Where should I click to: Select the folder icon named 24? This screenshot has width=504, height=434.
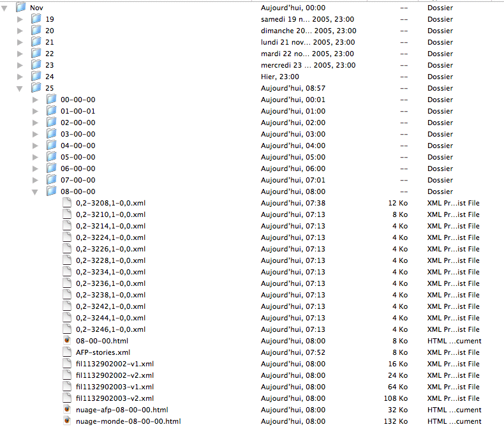coord(36,76)
